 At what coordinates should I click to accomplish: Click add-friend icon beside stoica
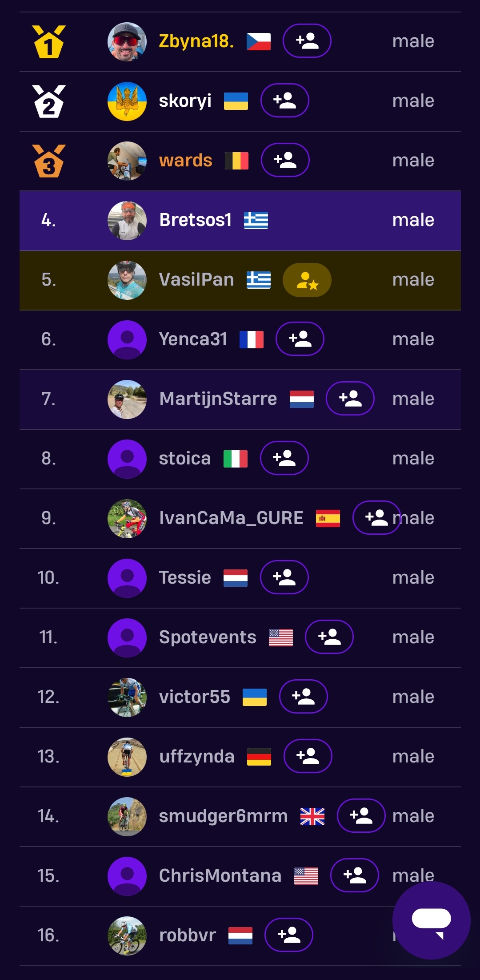(284, 458)
